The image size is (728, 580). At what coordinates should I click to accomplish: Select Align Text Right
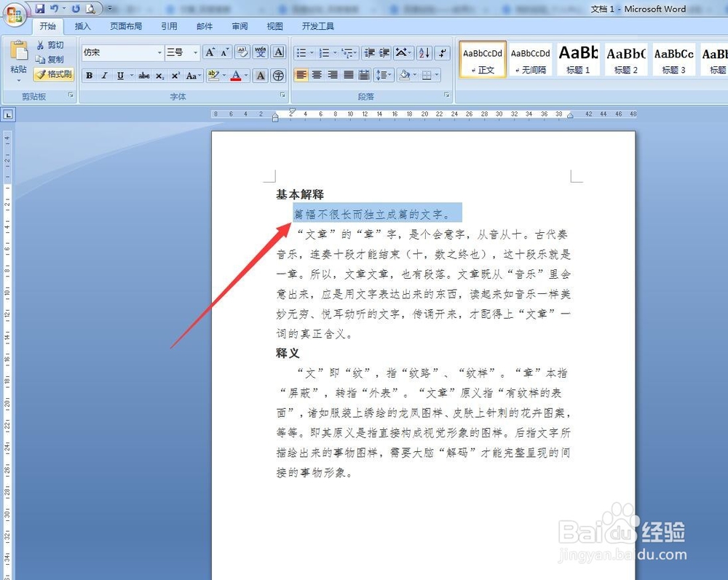[x=333, y=75]
